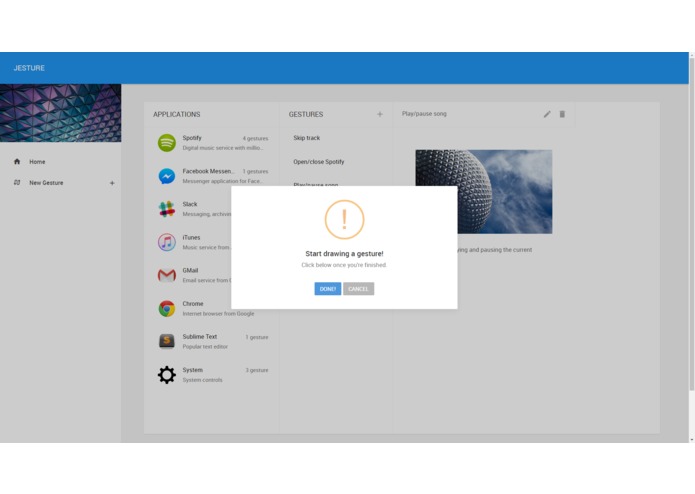The width and height of the screenshot is (695, 494).
Task: Click the APPLICATIONS column header
Action: (177, 114)
